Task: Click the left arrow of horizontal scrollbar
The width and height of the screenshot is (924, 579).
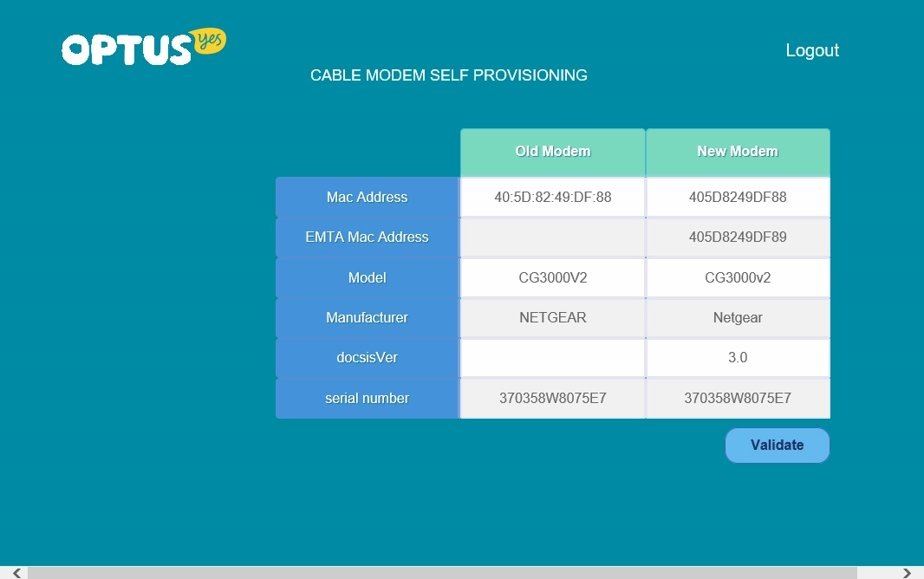Action: coord(16,573)
